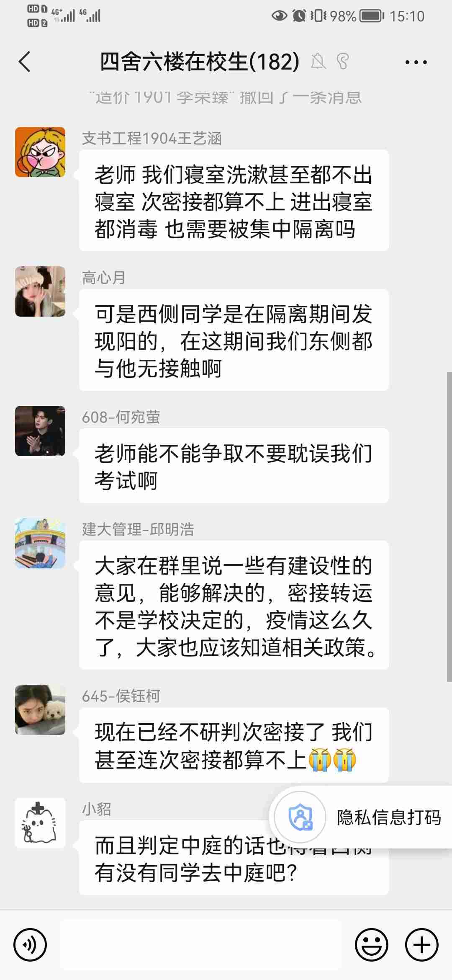Open 高心月's profile avatar
This screenshot has height=980, width=452.
[x=40, y=291]
